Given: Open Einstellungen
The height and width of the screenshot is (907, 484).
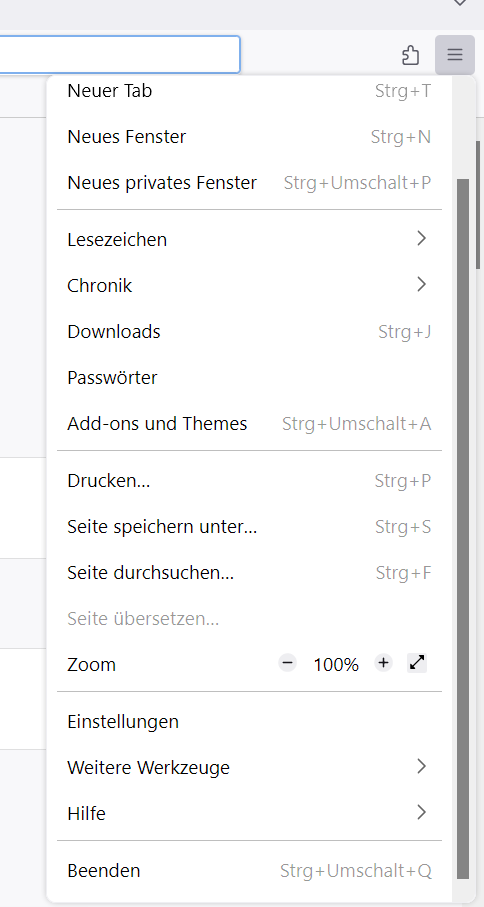Looking at the screenshot, I should [249, 721].
